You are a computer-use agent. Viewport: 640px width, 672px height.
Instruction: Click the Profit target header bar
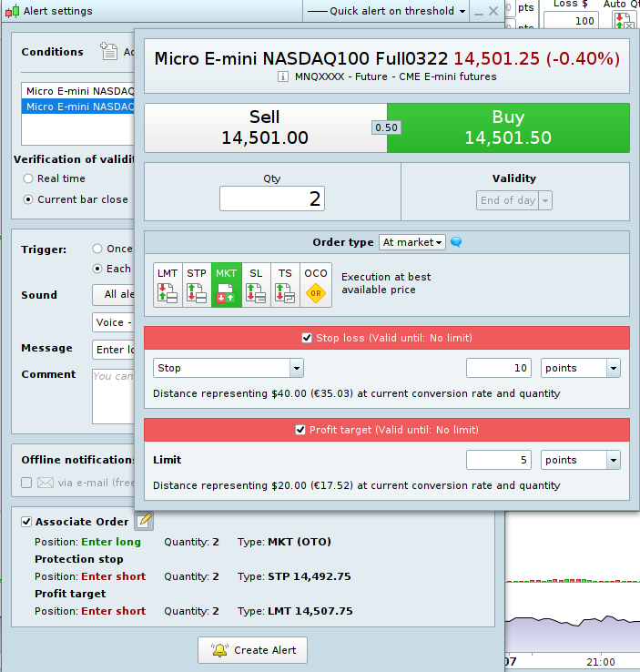[x=387, y=430]
